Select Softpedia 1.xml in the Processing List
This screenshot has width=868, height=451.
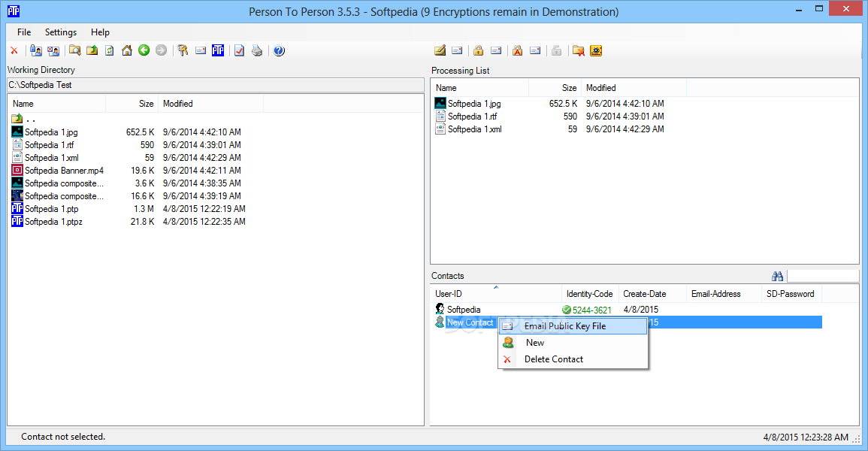pos(475,129)
